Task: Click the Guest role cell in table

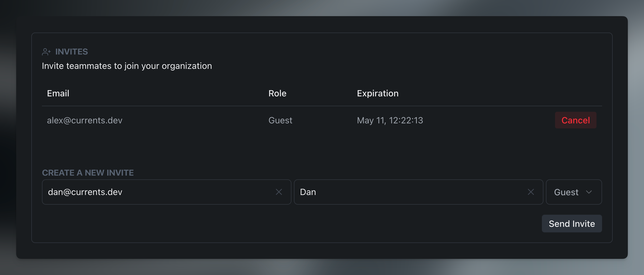Action: coord(280,120)
